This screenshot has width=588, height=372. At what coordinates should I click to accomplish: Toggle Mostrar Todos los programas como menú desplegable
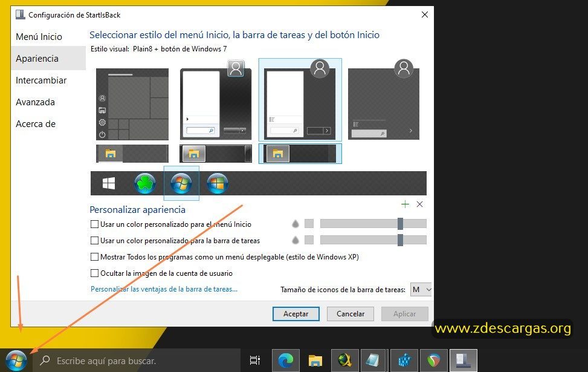point(94,256)
